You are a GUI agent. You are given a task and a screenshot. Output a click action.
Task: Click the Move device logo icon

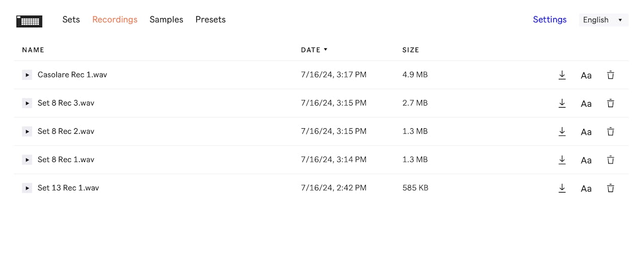[x=29, y=21]
